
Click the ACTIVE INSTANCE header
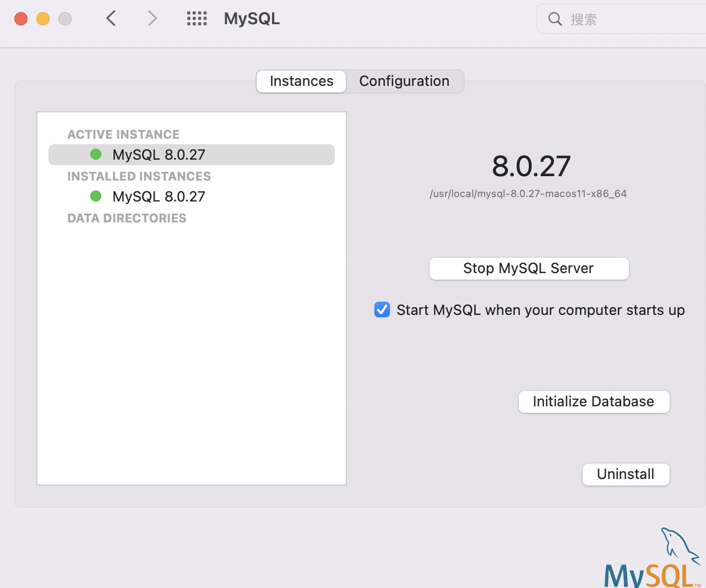(x=123, y=135)
